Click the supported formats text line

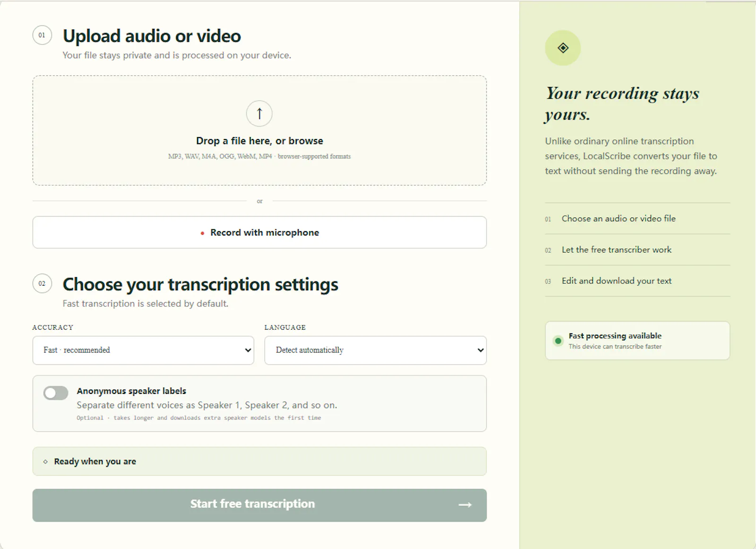point(259,157)
